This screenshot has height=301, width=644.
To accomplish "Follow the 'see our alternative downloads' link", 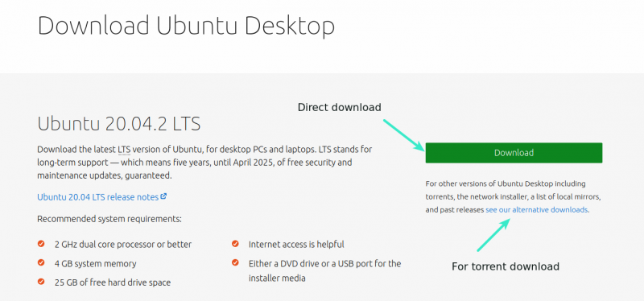I will [536, 210].
